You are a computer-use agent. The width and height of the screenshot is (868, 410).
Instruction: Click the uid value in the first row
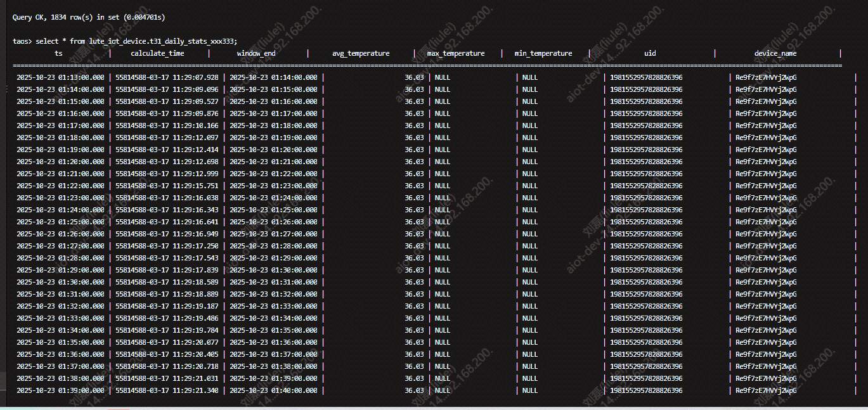646,77
